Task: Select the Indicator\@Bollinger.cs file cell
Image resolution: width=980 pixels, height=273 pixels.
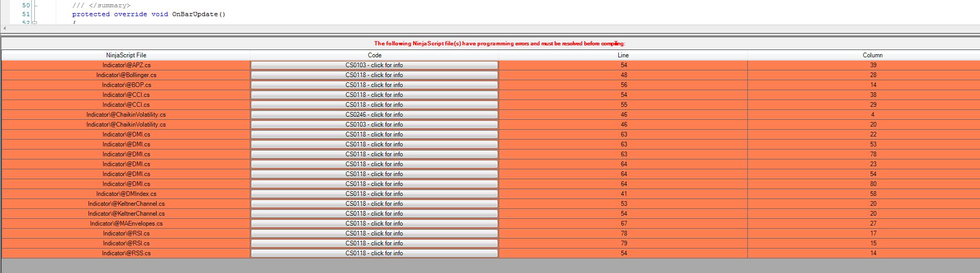Action: point(126,75)
